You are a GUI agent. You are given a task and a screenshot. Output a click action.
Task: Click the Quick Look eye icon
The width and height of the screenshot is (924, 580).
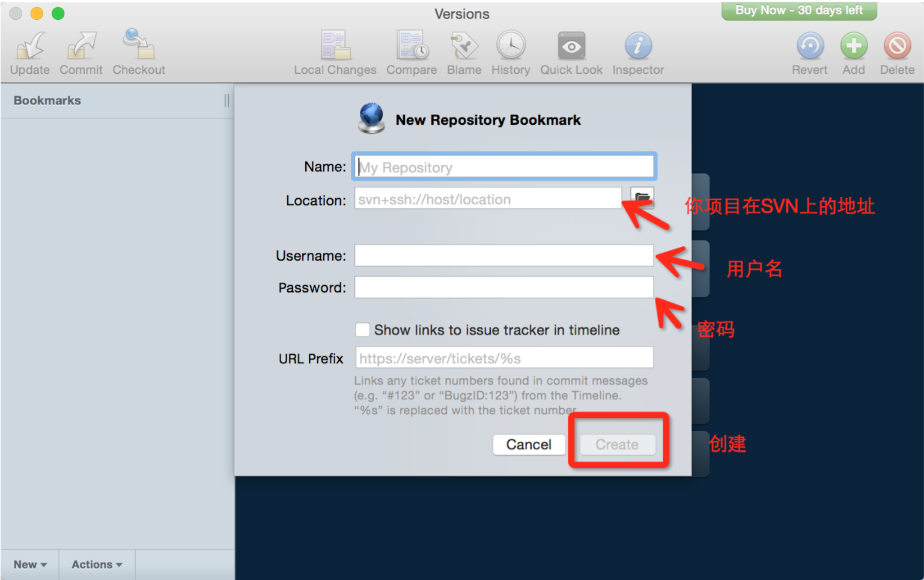(571, 46)
